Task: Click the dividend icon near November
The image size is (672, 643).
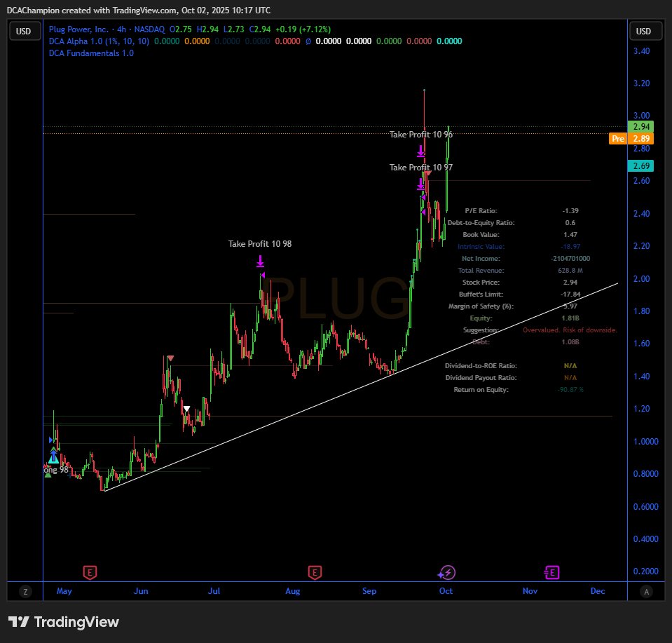Action: point(551,572)
